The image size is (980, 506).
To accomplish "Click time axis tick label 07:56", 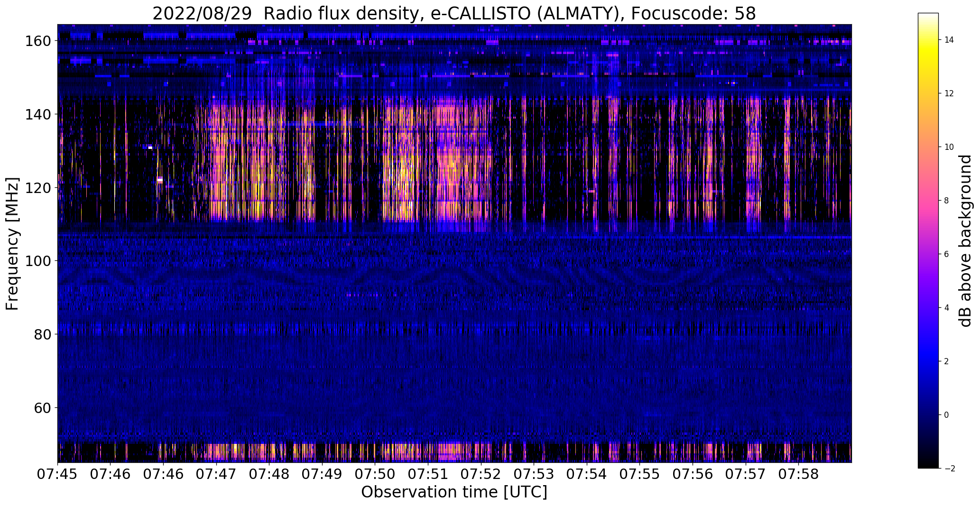I will [x=693, y=474].
